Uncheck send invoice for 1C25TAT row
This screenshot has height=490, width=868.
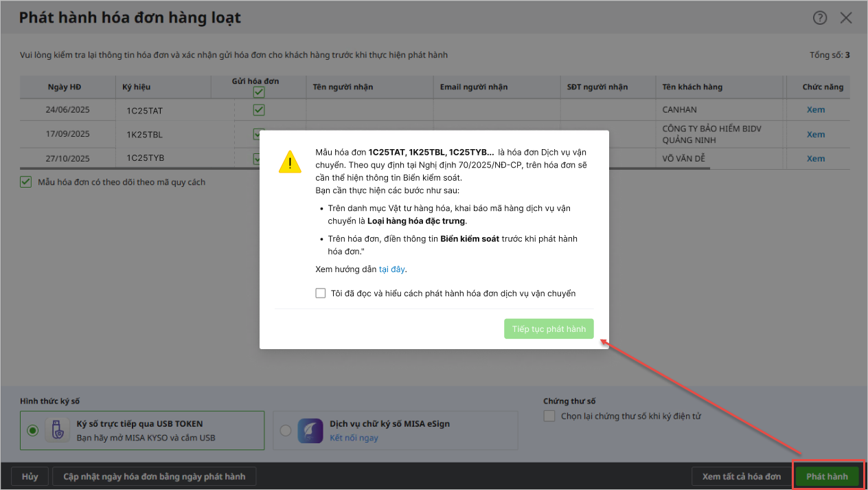coord(259,110)
